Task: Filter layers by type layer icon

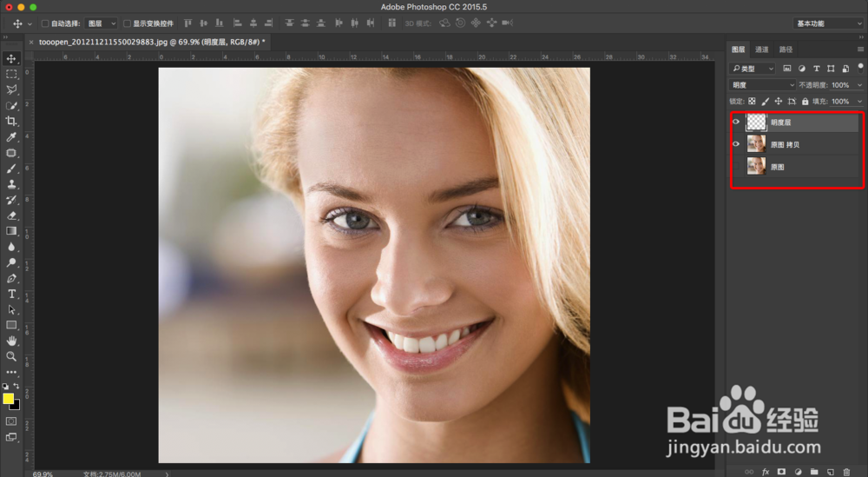Action: 816,68
